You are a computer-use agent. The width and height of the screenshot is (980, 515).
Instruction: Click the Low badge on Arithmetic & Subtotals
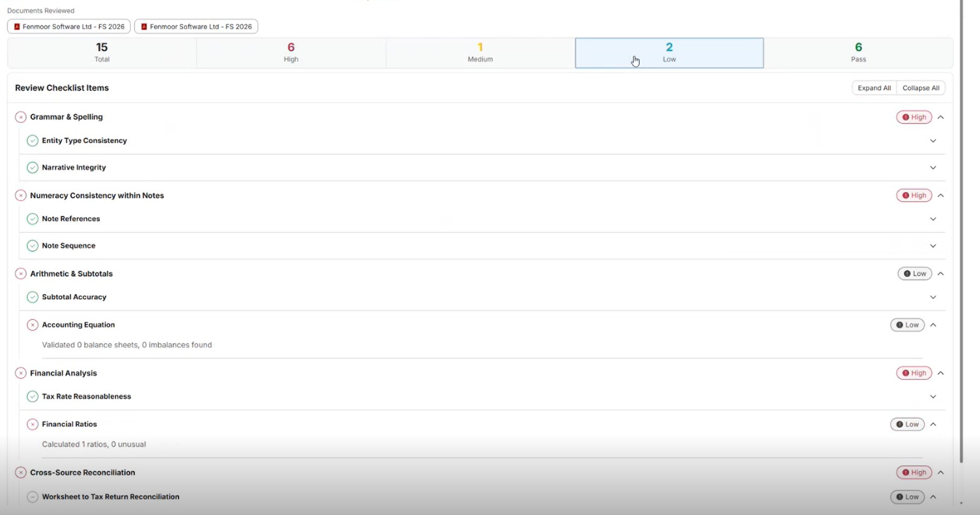915,274
